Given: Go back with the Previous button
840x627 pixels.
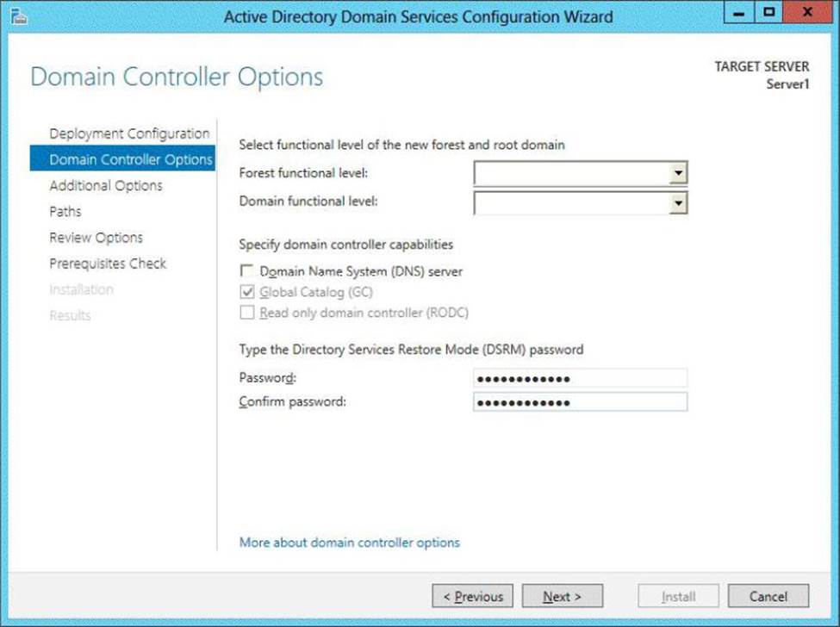Looking at the screenshot, I should pyautogui.click(x=473, y=596).
